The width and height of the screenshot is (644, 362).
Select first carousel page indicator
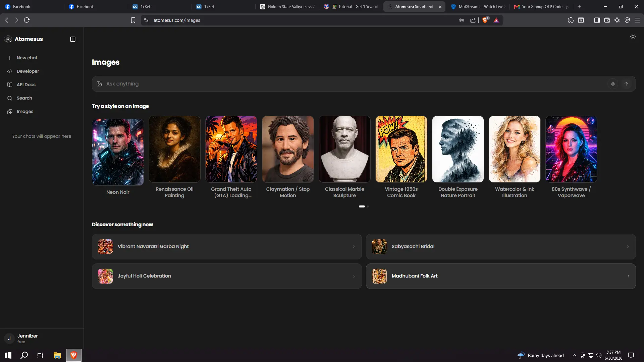coord(362,206)
